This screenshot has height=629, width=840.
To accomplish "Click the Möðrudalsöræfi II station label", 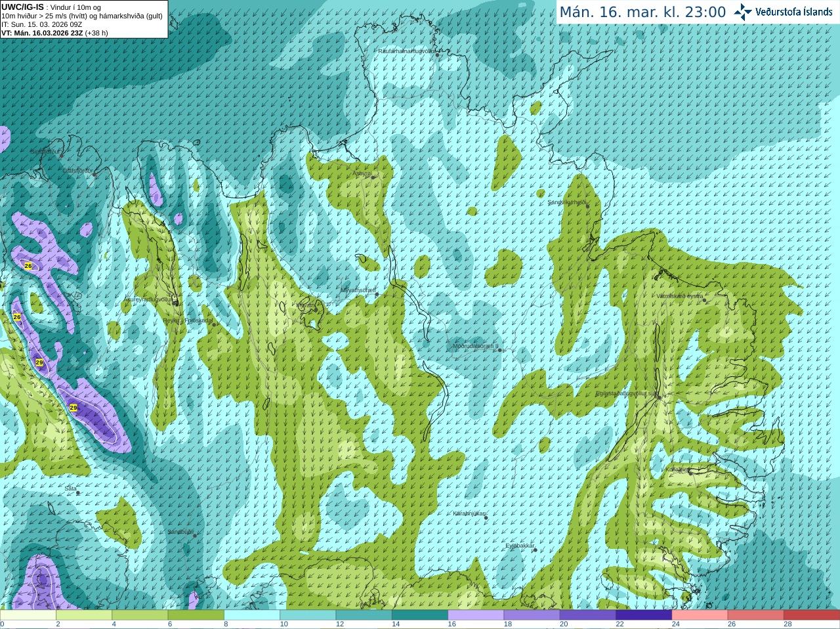I will tap(475, 346).
